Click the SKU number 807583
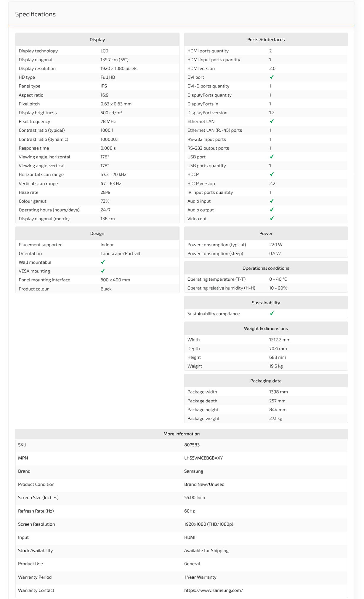This screenshot has height=599, width=364. tap(192, 445)
